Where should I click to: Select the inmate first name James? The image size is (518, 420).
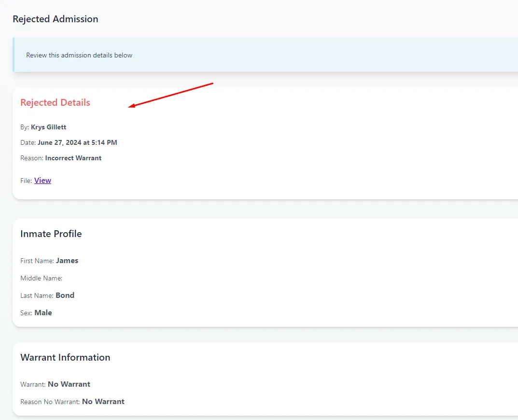click(x=67, y=261)
